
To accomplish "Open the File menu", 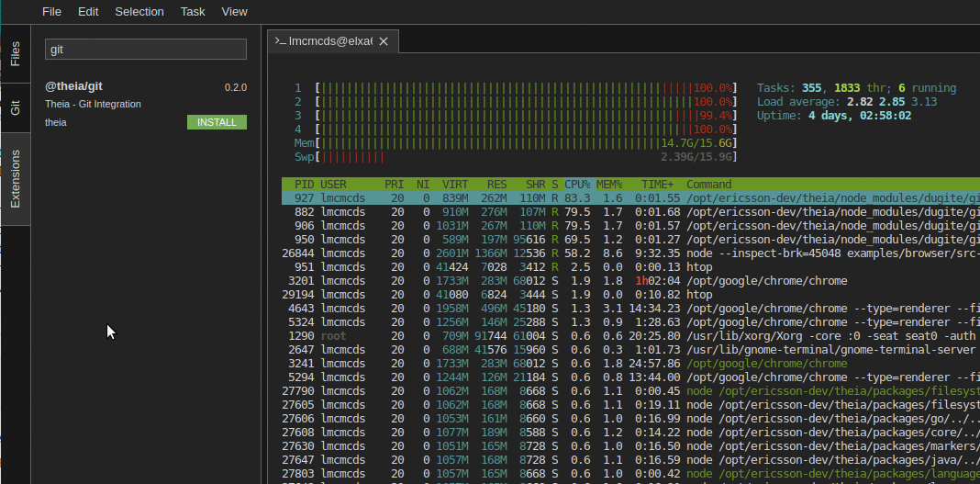I will pyautogui.click(x=52, y=12).
